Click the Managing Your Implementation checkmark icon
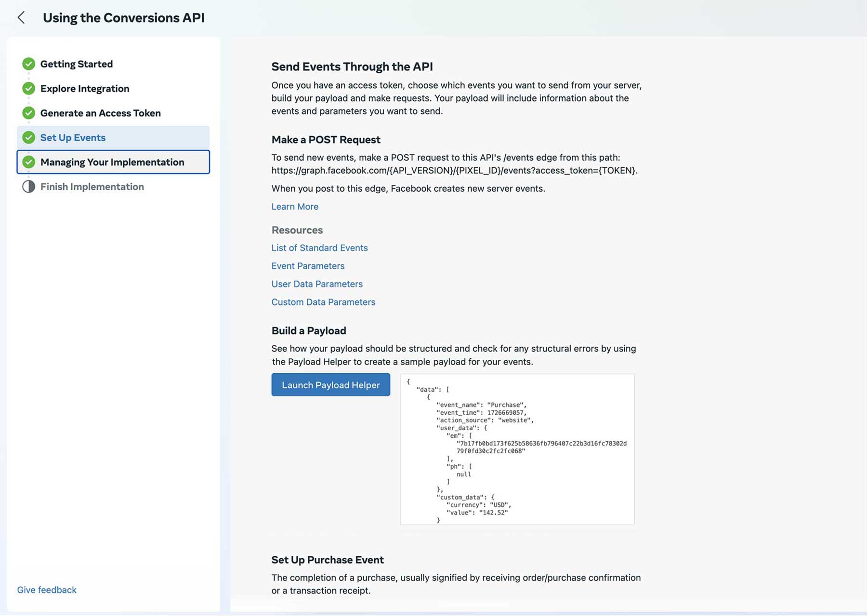Screen dimensions: 867x616 pyautogui.click(x=29, y=162)
